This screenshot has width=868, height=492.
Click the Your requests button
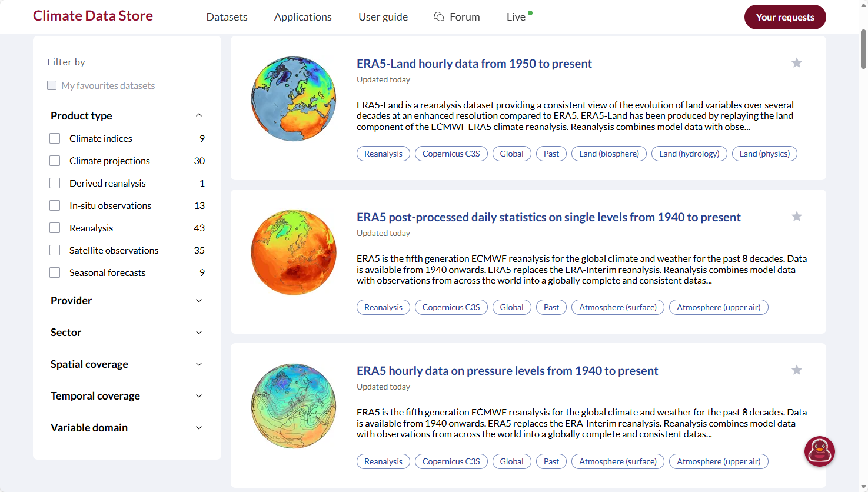coord(785,17)
